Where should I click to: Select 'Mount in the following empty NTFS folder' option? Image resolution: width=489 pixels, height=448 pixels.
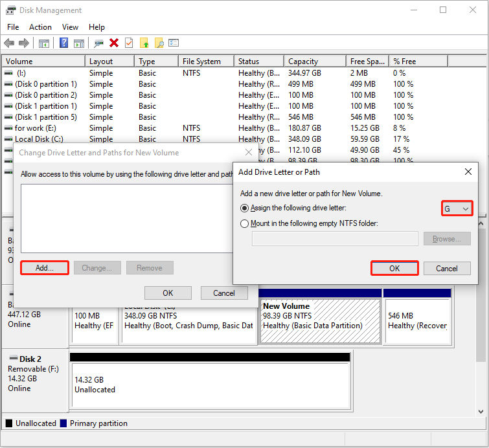[245, 223]
